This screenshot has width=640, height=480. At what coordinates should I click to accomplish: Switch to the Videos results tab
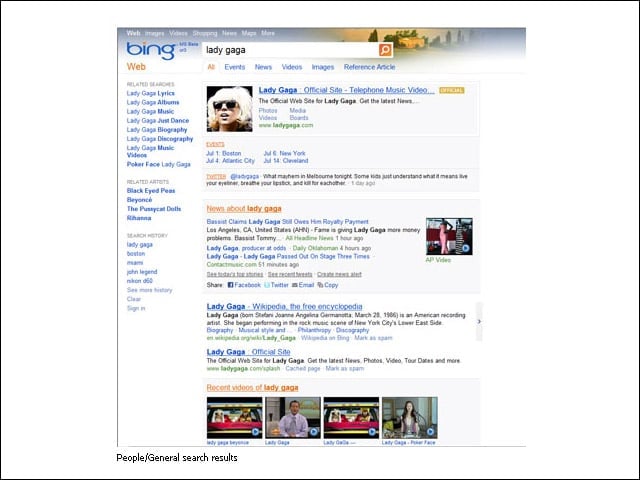tap(292, 67)
